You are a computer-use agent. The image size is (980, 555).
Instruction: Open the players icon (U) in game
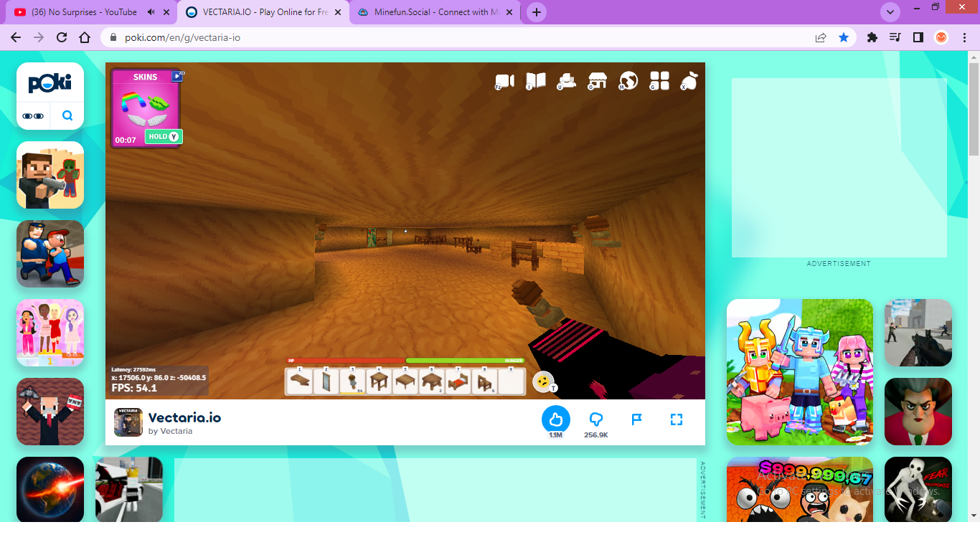567,81
